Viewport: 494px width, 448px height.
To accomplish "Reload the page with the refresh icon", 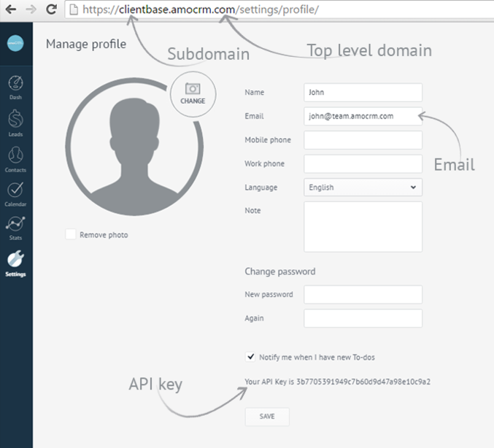I will (51, 9).
